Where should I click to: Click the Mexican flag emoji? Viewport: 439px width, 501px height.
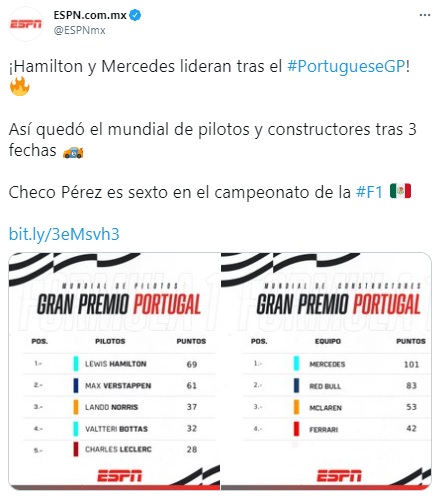pyautogui.click(x=400, y=191)
